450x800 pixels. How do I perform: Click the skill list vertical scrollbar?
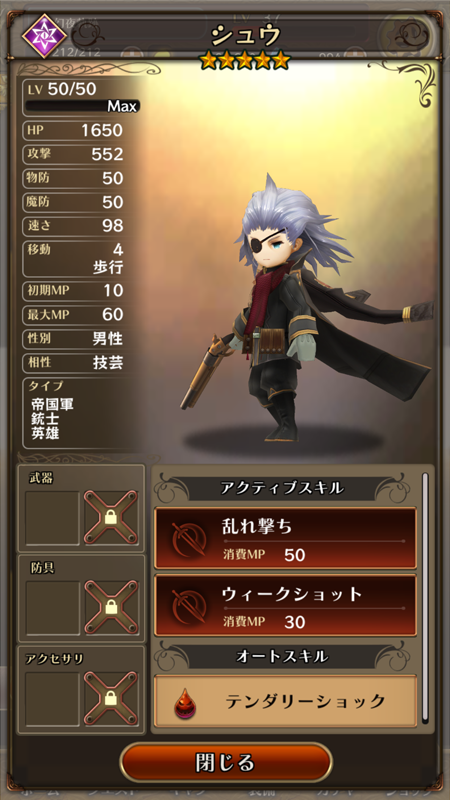pos(425,597)
